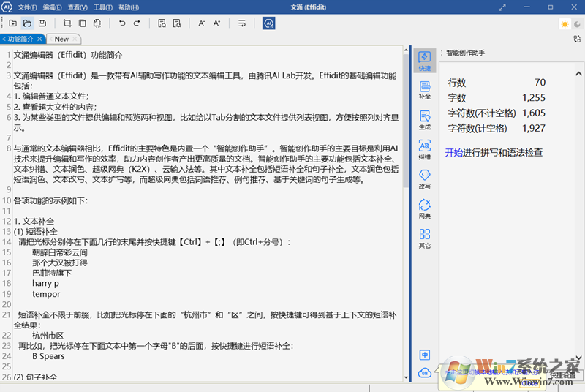Viewport: 585px width, 392px height.
Task: Click the new file toolbar icon
Action: point(12,23)
